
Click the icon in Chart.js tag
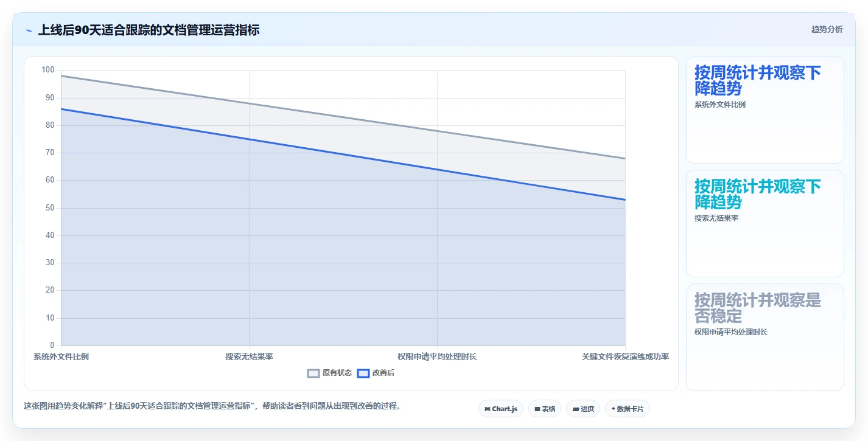[x=488, y=409]
